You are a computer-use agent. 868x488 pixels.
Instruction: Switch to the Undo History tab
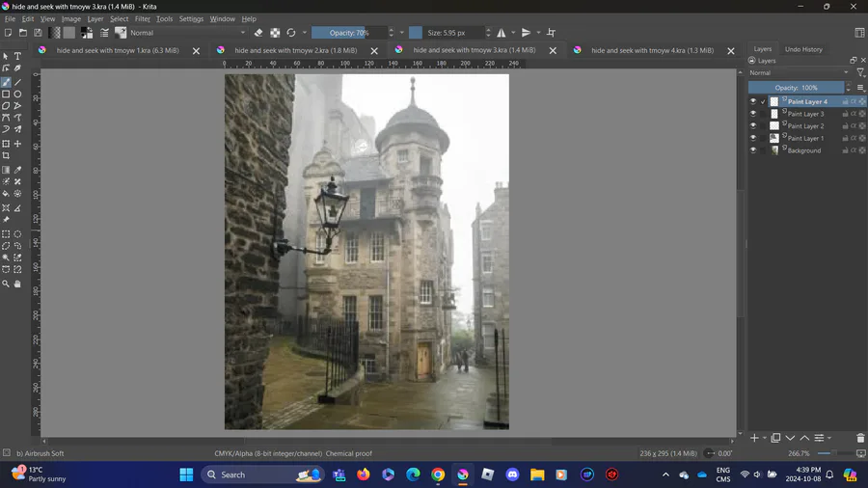[x=803, y=49]
